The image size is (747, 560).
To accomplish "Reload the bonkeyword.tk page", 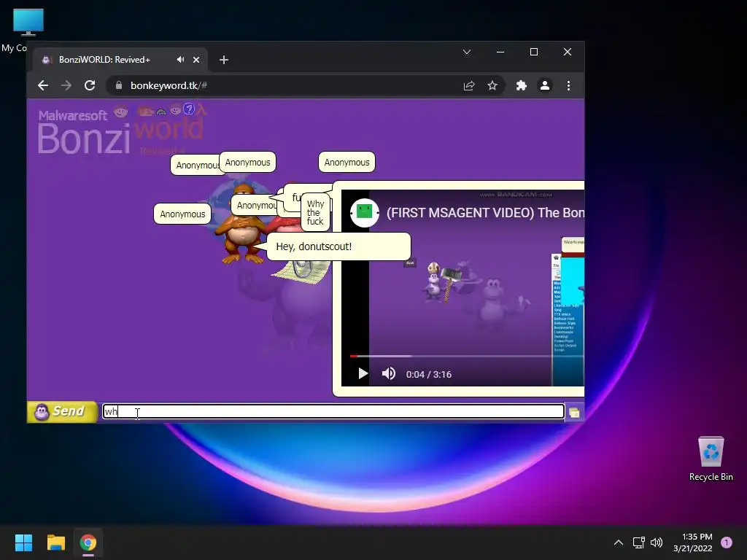I will tap(90, 85).
